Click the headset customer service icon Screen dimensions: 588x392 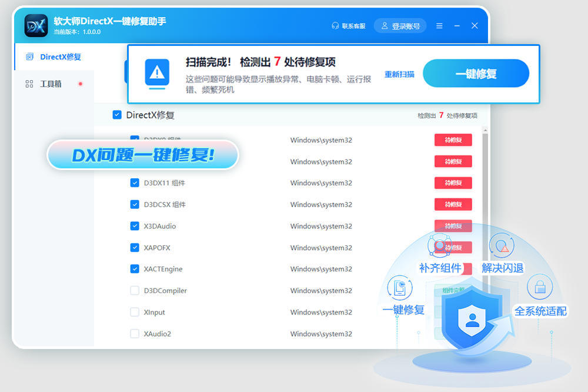(x=335, y=25)
